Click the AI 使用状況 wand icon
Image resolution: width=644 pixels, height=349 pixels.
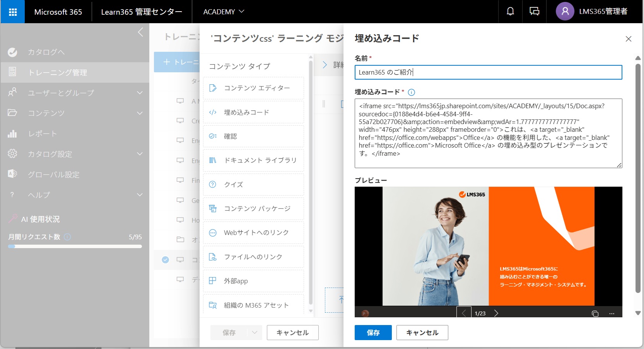(13, 219)
